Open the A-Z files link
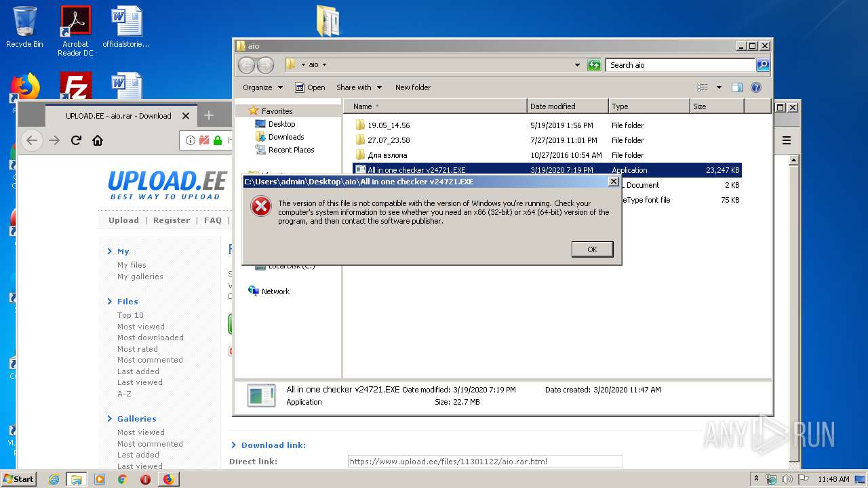The width and height of the screenshot is (868, 488). (x=124, y=394)
